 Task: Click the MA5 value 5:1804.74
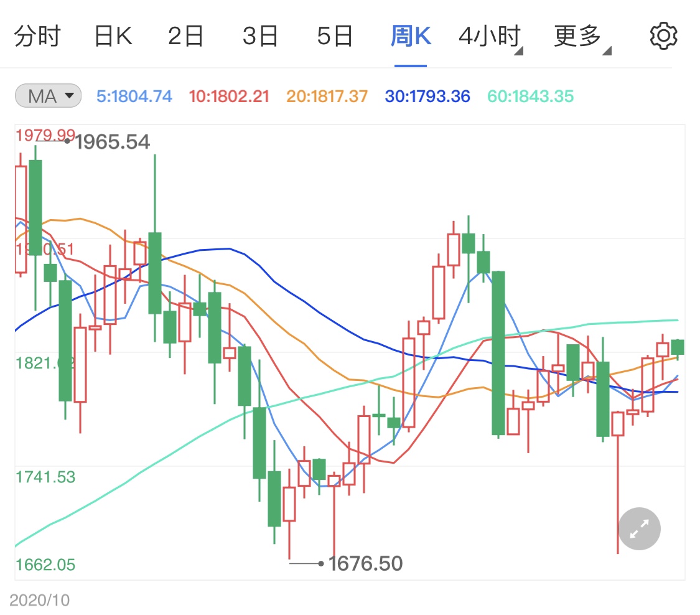coord(134,96)
